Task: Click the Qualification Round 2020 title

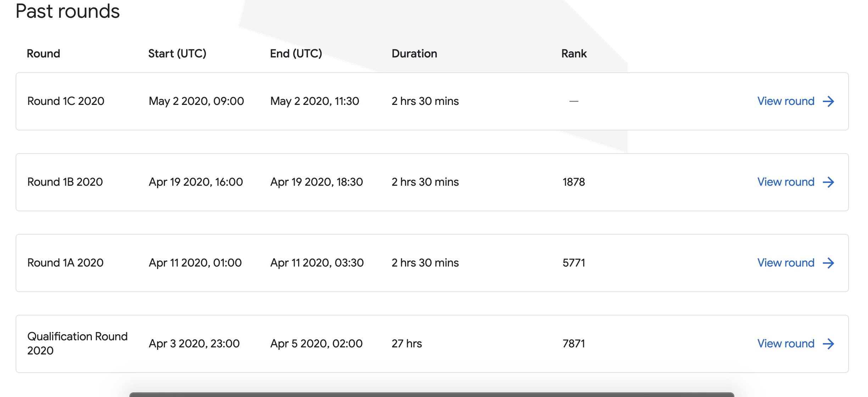Action: pyautogui.click(x=77, y=343)
